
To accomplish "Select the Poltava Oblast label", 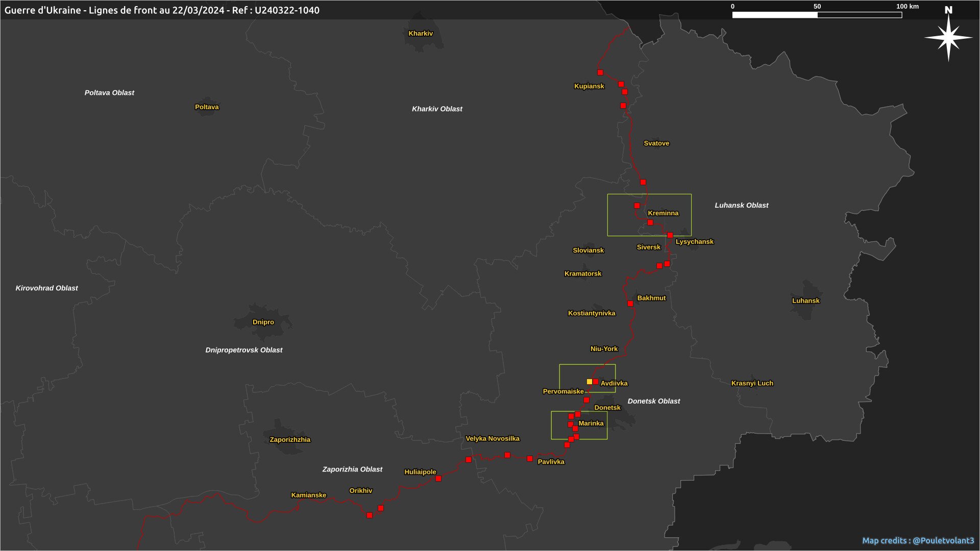I will 109,93.
